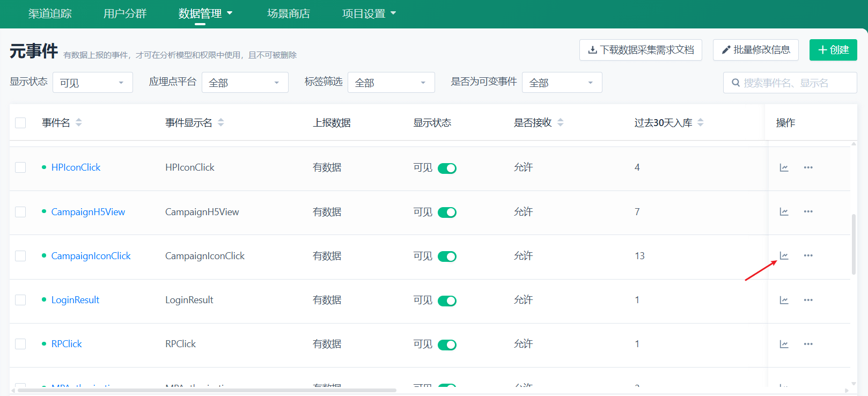
Task: Toggle visibility switch for HPIconClick
Action: pyautogui.click(x=446, y=168)
